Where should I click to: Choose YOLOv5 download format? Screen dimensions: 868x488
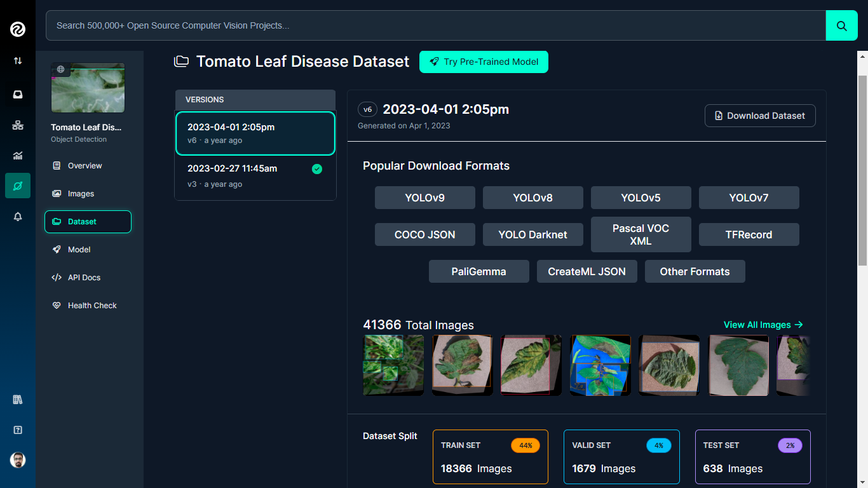pyautogui.click(x=641, y=198)
